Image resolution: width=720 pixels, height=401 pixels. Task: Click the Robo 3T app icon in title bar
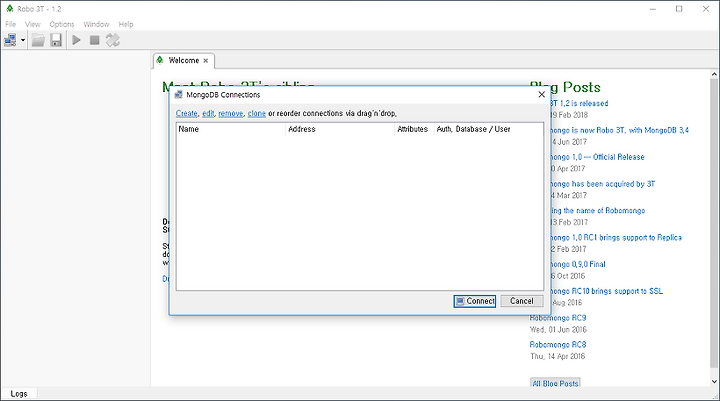(x=10, y=9)
